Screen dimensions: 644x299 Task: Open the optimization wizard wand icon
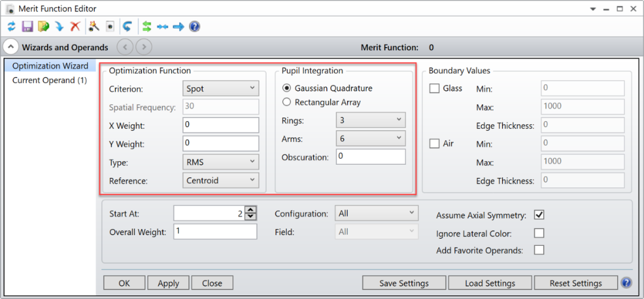pyautogui.click(x=94, y=27)
